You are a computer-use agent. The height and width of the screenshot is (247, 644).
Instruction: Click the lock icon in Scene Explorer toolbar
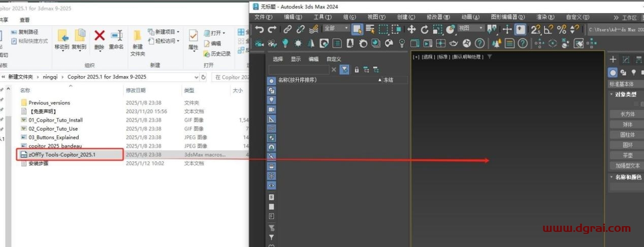point(356,69)
